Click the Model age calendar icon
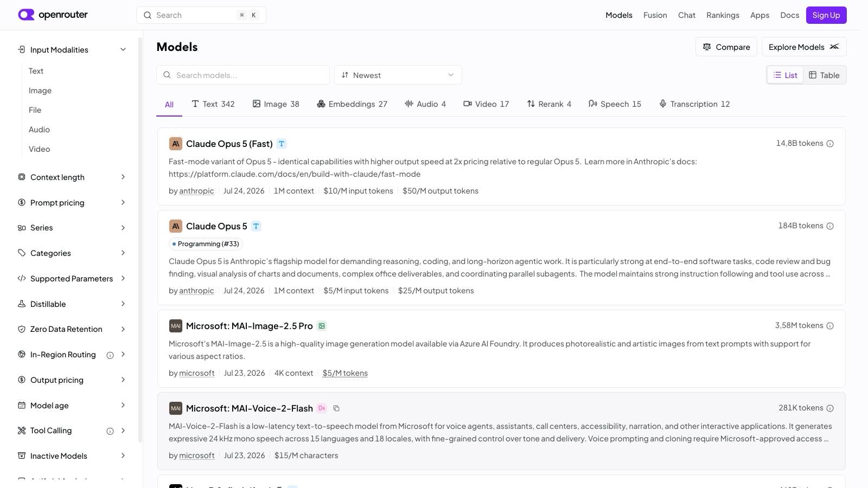 point(22,405)
